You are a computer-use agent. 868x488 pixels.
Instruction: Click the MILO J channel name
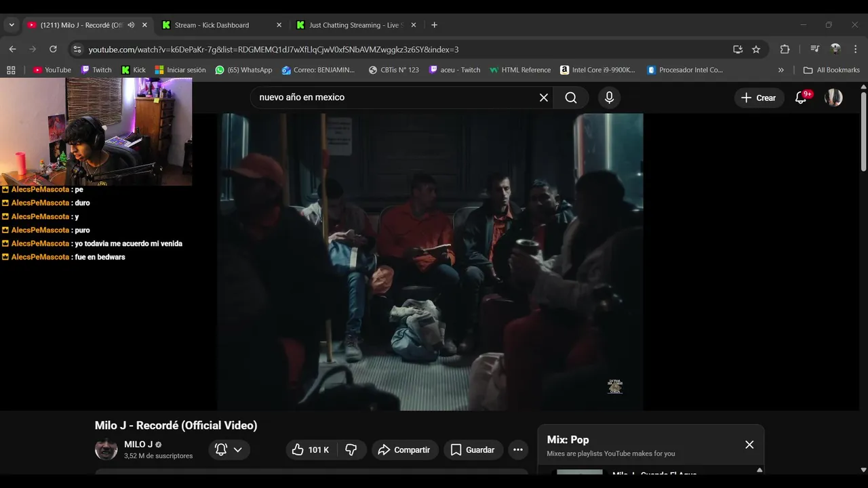point(138,445)
